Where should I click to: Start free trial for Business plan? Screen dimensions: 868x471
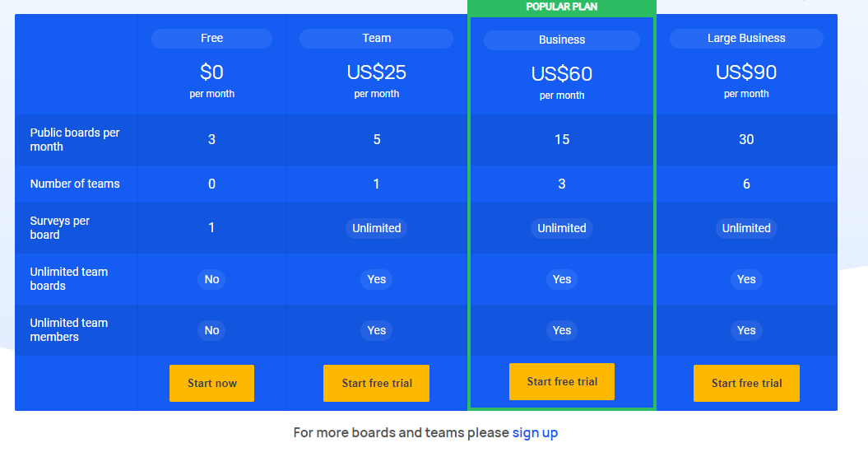[562, 381]
